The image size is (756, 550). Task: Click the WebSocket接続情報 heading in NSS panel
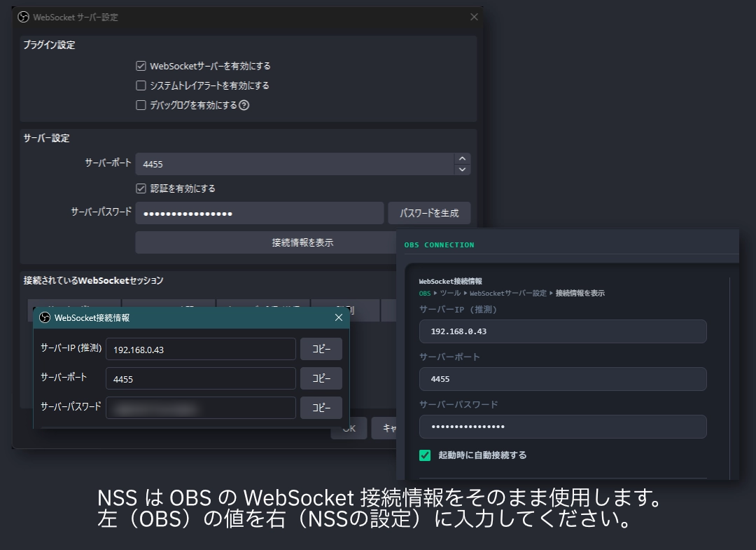[x=450, y=281]
